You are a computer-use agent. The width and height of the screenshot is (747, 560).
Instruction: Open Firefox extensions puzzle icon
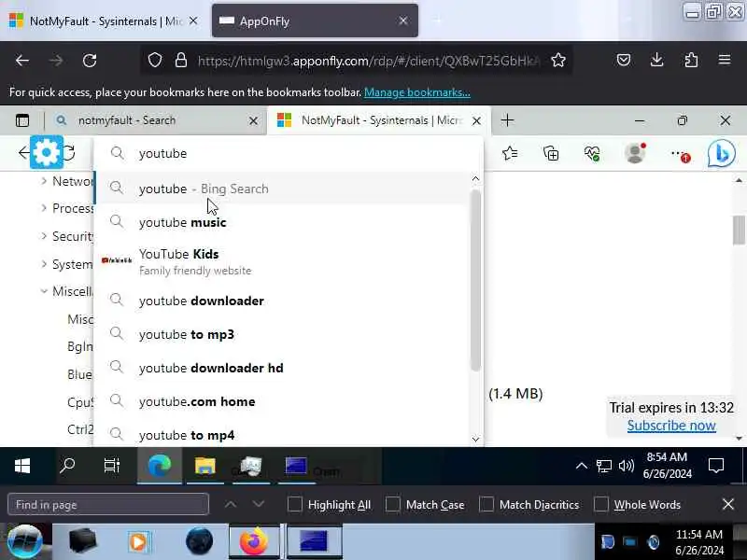tap(691, 60)
